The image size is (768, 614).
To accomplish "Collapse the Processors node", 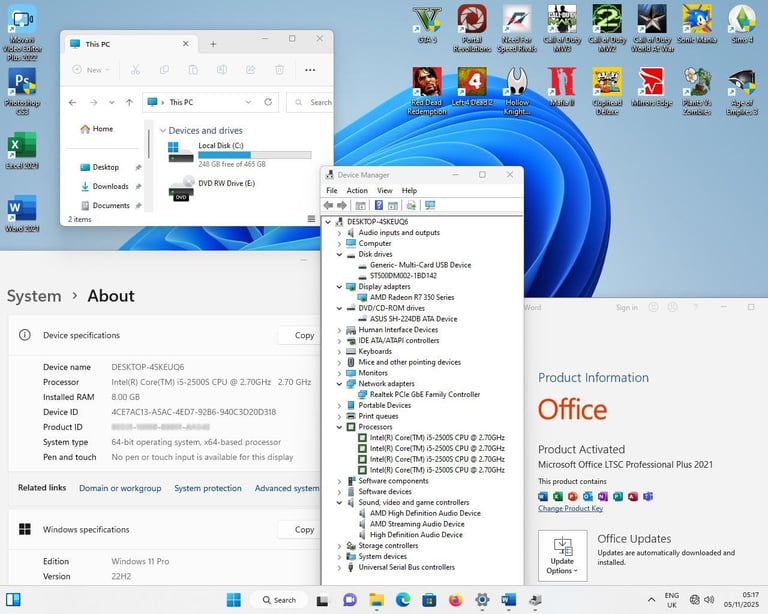I will pyautogui.click(x=339, y=427).
